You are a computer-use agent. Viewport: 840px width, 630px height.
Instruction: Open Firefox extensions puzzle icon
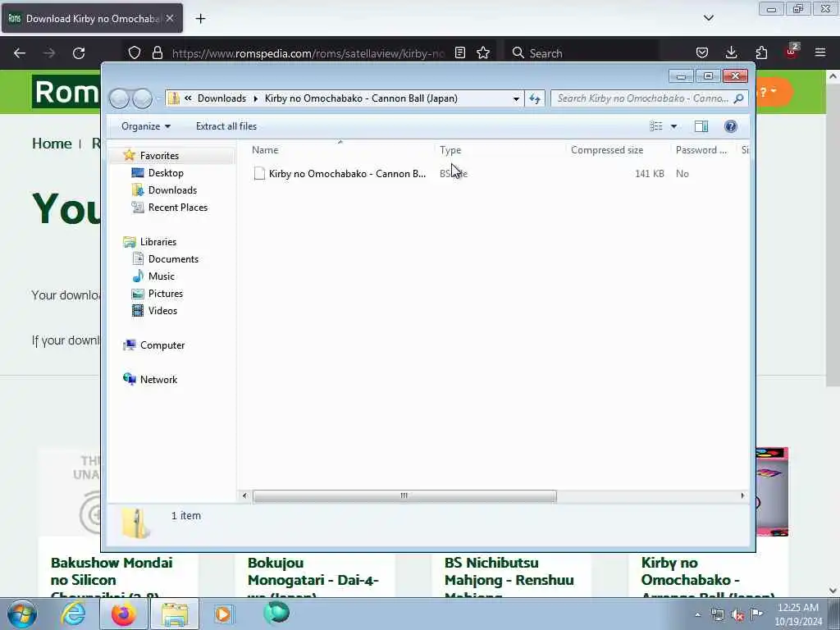(x=761, y=52)
